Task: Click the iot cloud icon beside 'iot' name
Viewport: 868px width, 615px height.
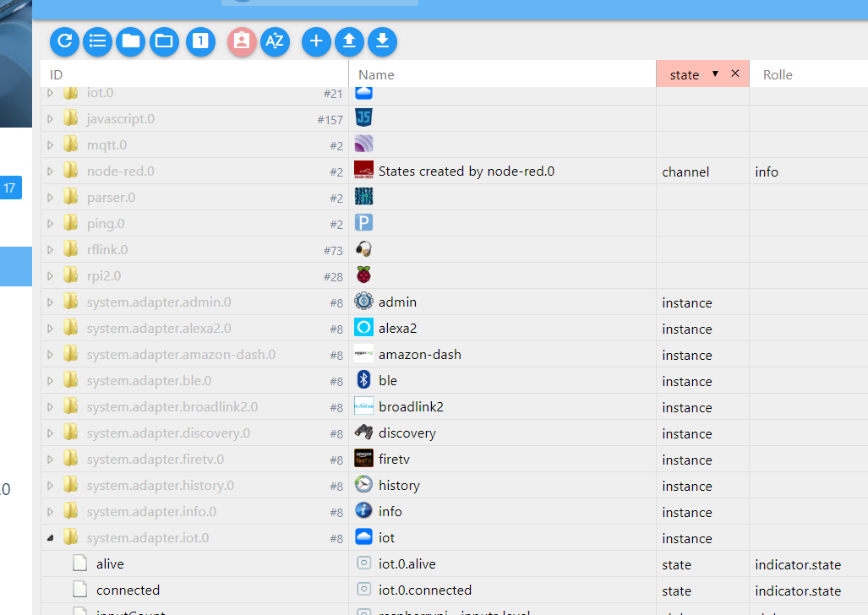Action: [x=363, y=536]
